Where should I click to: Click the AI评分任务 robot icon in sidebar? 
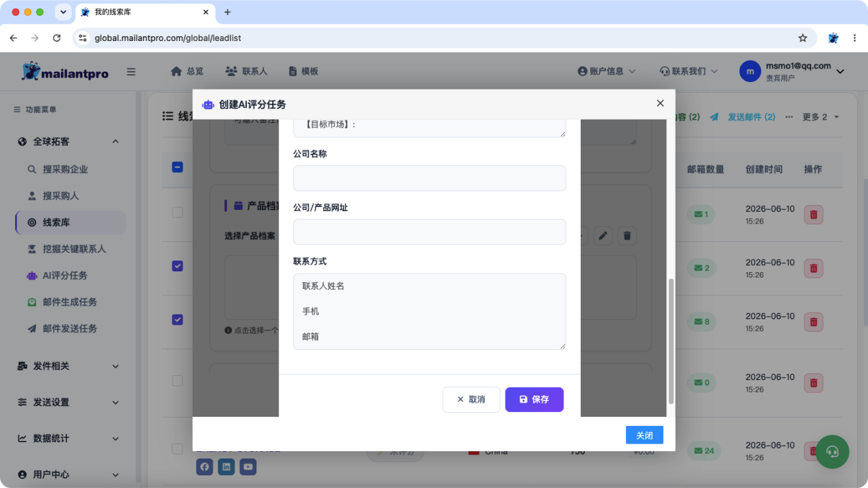pos(31,275)
